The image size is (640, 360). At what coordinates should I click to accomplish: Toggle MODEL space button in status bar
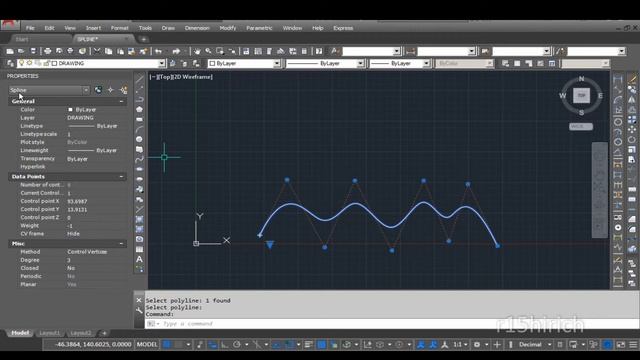tap(147, 344)
